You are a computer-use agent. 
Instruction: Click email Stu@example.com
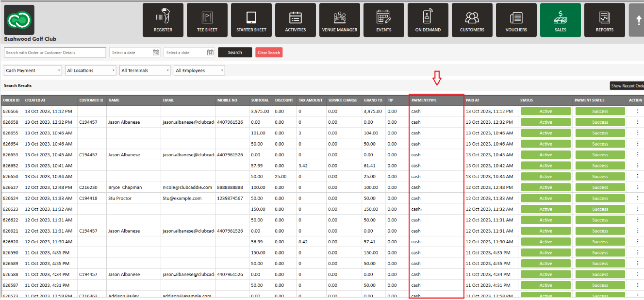(182, 198)
